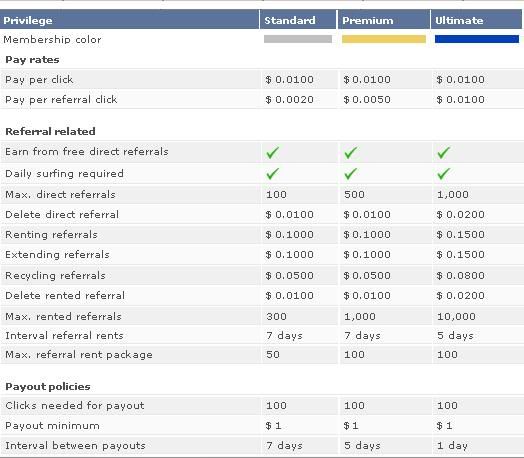The image size is (524, 458).
Task: Click the Max. rented referrals row label
Action: (63, 316)
